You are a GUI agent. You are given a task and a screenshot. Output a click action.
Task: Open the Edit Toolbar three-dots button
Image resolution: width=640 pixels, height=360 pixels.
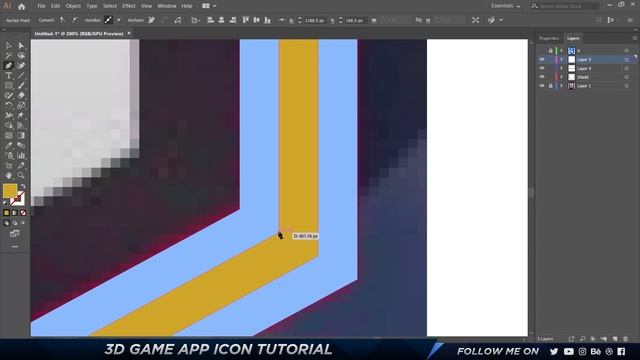pyautogui.click(x=15, y=247)
